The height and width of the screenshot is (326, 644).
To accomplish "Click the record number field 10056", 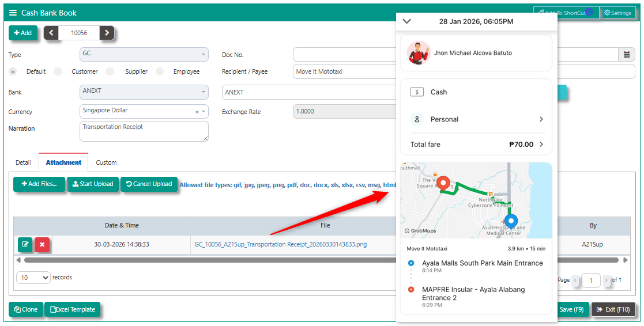I will click(79, 33).
